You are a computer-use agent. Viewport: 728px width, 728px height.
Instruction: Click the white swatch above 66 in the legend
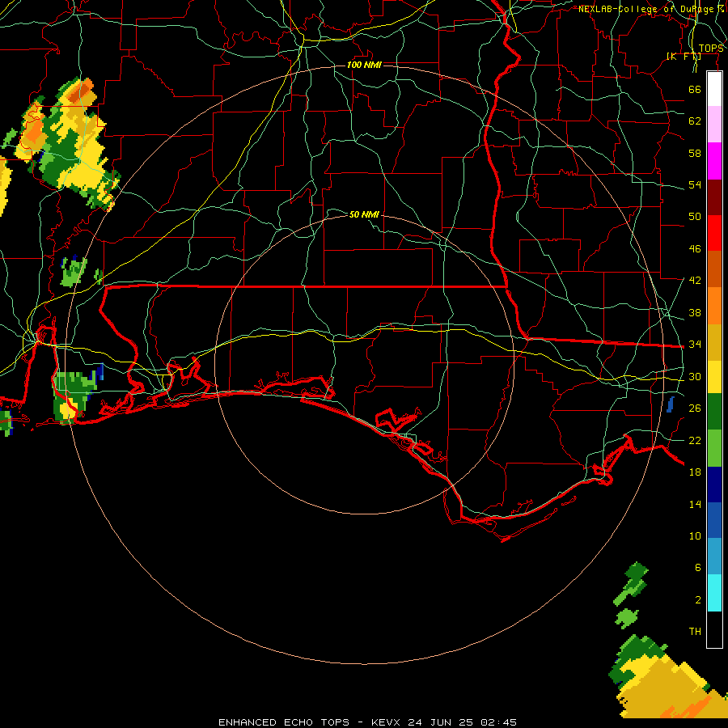click(714, 89)
